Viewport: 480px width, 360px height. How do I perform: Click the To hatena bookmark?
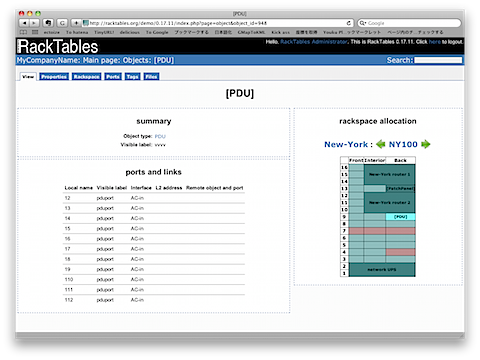77,32
